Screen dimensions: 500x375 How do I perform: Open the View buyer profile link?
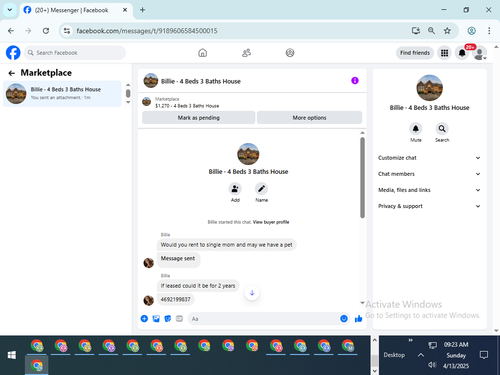tap(271, 222)
